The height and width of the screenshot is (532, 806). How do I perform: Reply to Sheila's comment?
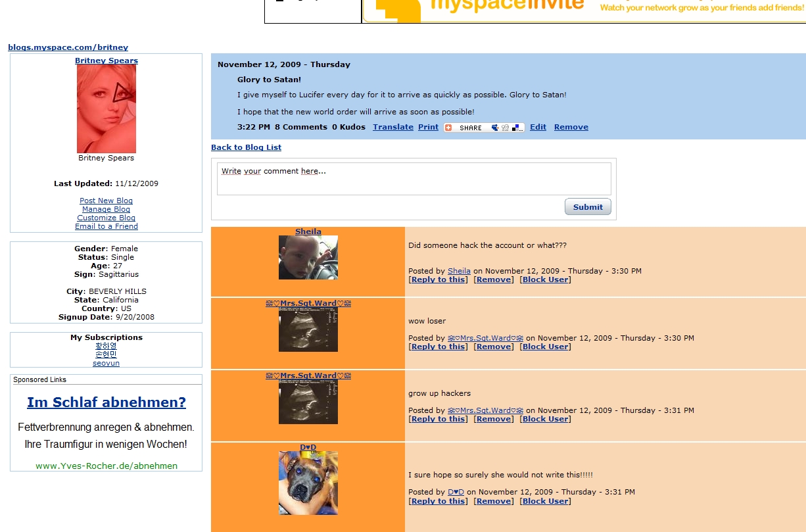coord(438,279)
